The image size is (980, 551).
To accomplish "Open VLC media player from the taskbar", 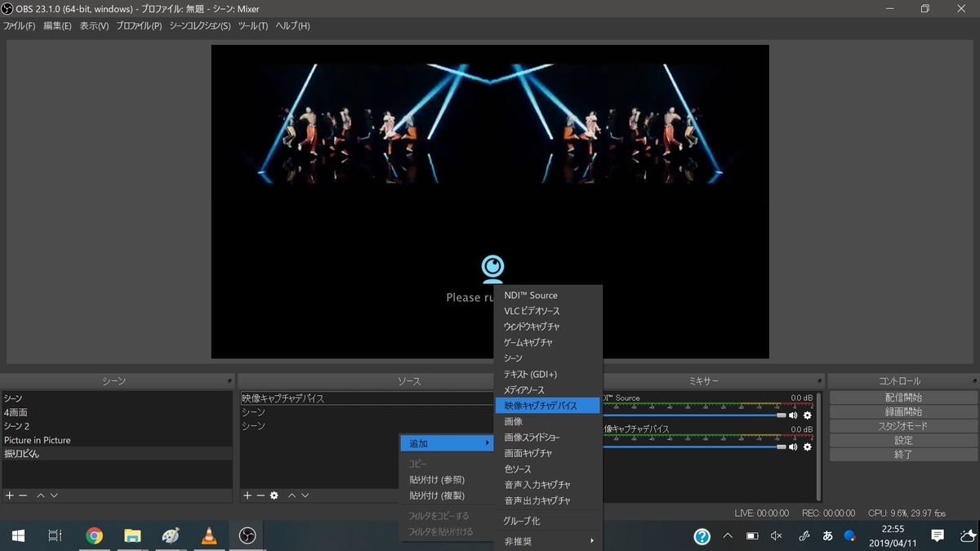I will 209,535.
